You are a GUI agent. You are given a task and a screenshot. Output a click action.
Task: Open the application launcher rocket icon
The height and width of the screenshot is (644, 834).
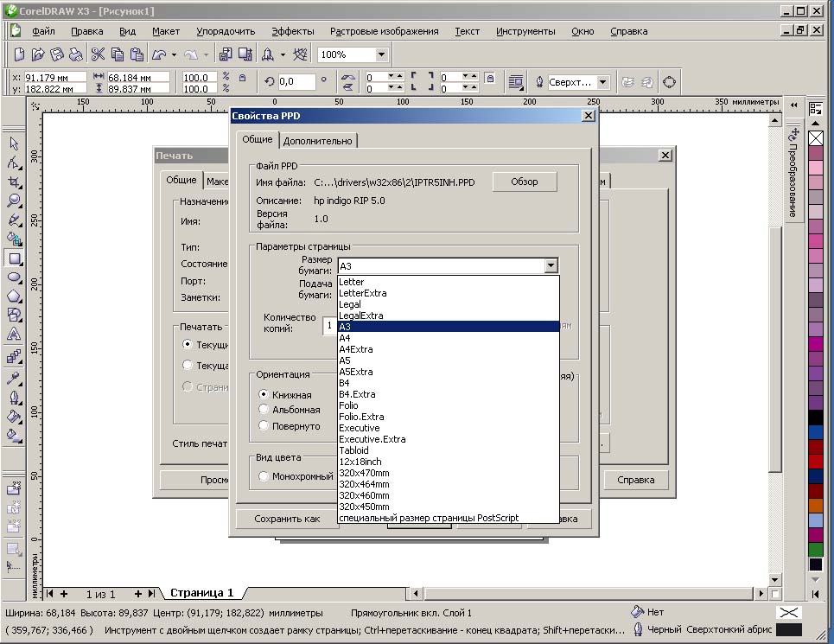click(268, 54)
